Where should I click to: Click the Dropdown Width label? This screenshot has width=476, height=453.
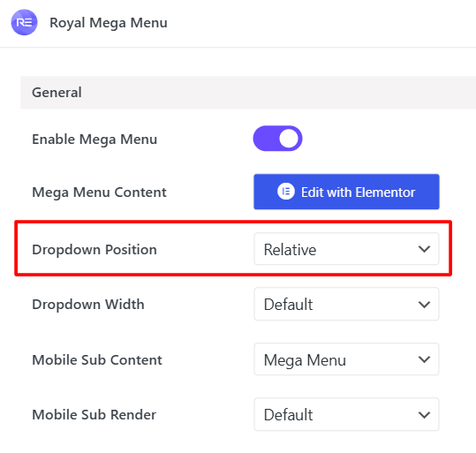[88, 305]
